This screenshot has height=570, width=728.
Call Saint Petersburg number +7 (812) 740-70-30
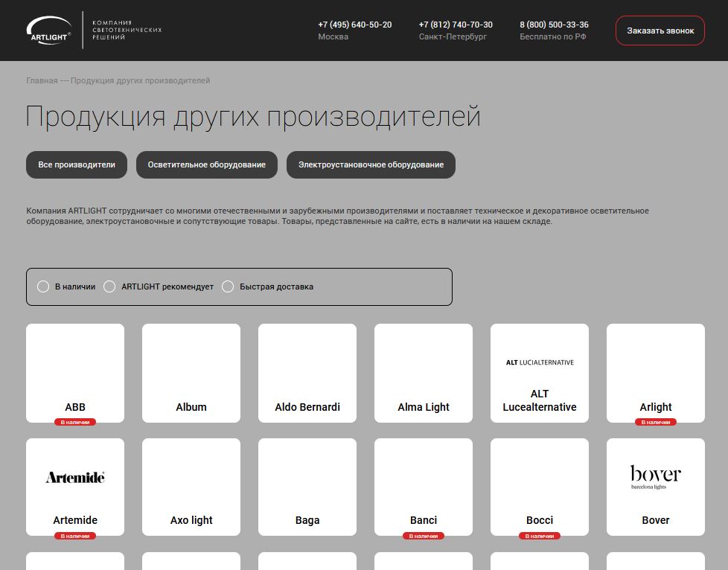tap(456, 25)
